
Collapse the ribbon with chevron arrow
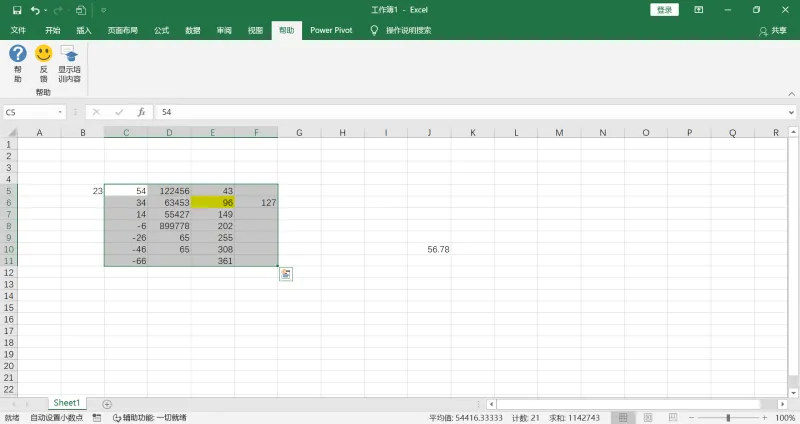(x=791, y=94)
